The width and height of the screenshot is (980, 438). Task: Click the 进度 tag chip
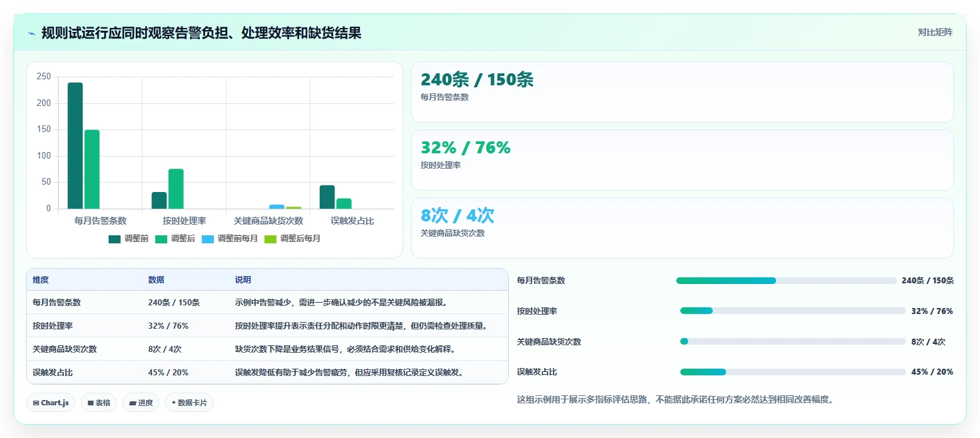pos(141,403)
